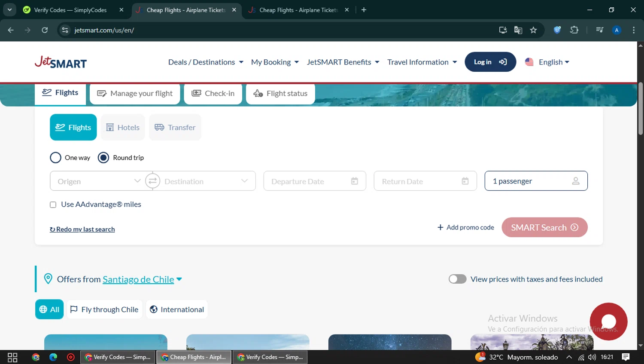Click the Return Date calendar icon
This screenshot has width=644, height=364.
465,181
